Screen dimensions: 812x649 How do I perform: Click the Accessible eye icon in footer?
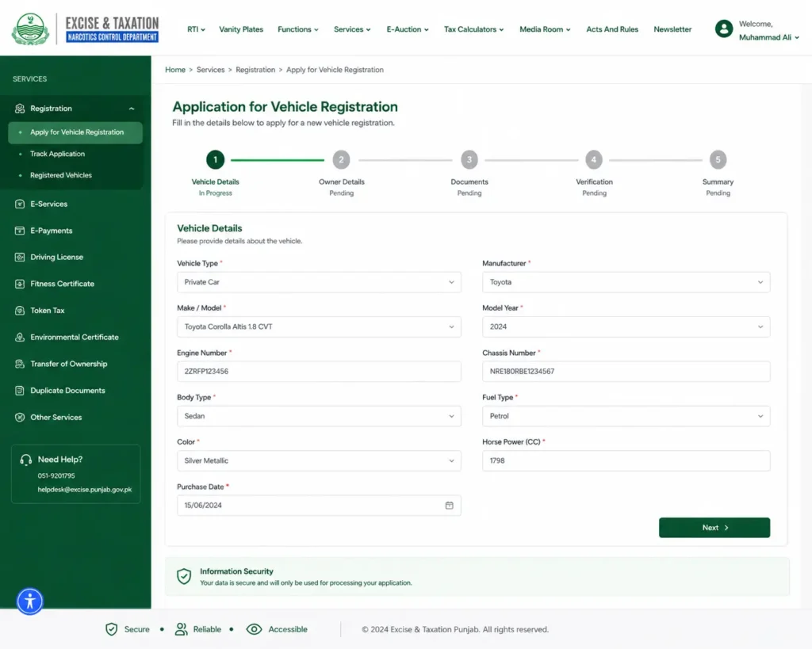(254, 629)
